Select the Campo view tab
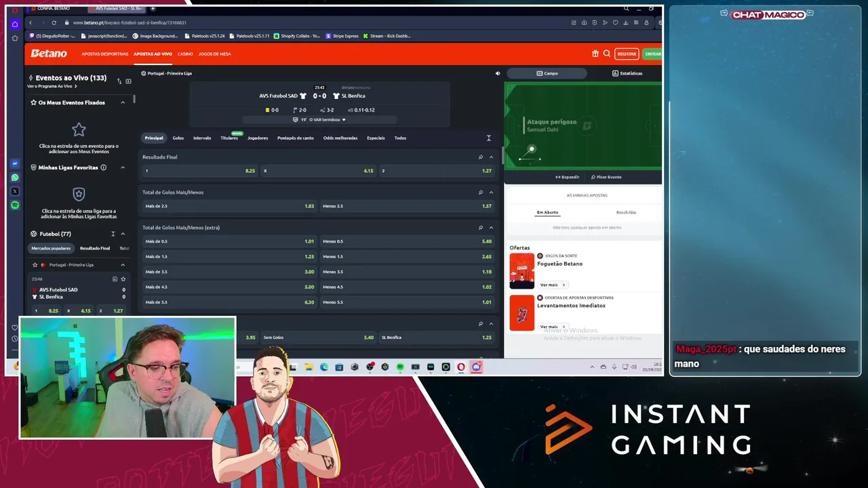Viewport: 868px width, 488px height. click(547, 73)
